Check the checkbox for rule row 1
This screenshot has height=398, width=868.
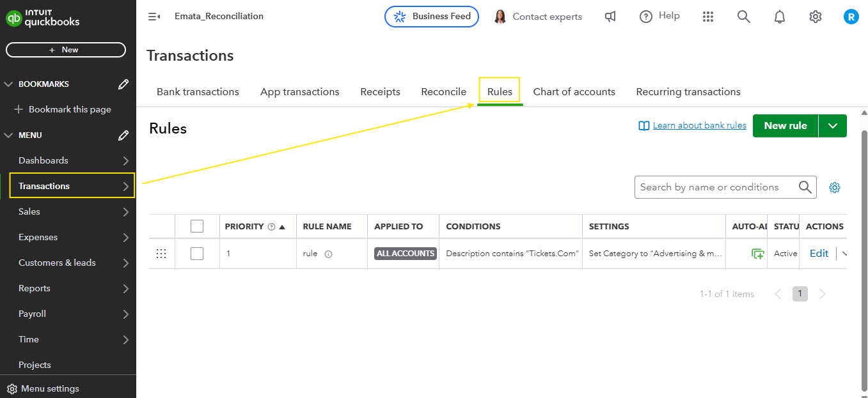coord(197,254)
